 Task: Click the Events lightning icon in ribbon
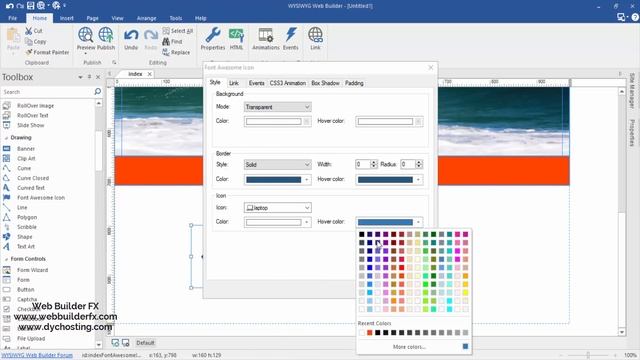click(x=291, y=35)
